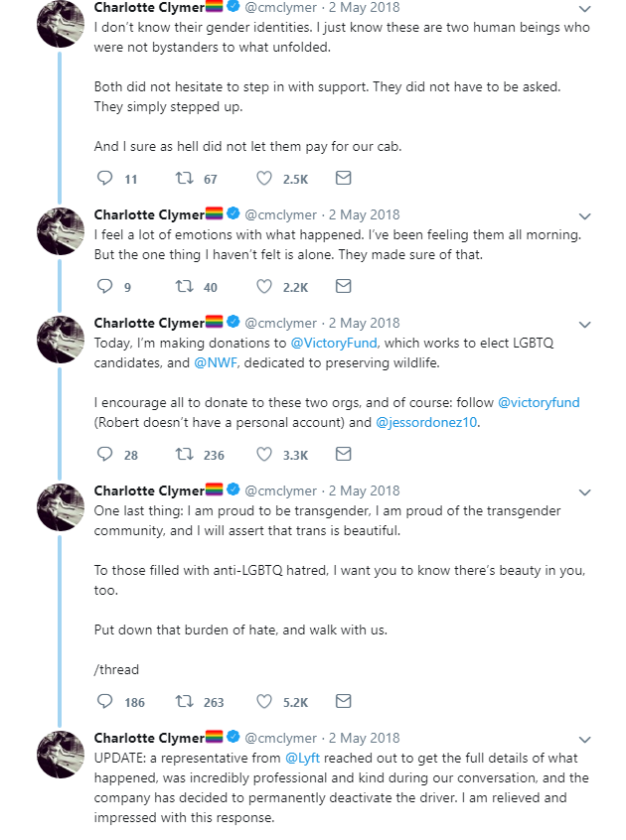626x840 pixels.
Task: Reply to the tweet with 11 replies
Action: click(104, 178)
